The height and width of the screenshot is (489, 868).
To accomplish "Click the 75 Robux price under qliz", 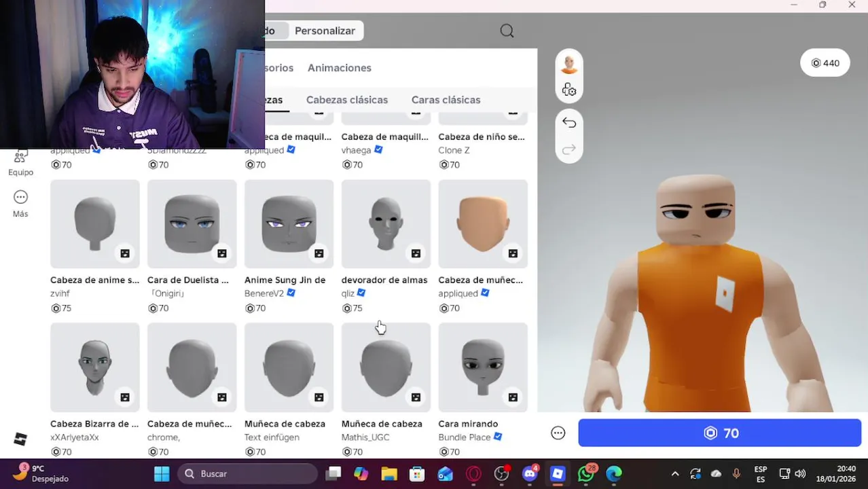I will (352, 308).
